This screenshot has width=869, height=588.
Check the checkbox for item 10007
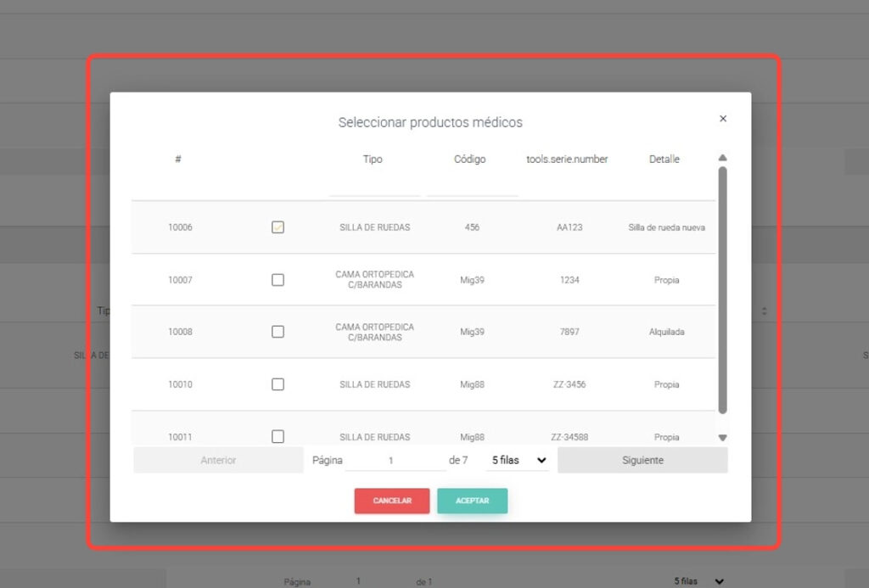coord(278,280)
